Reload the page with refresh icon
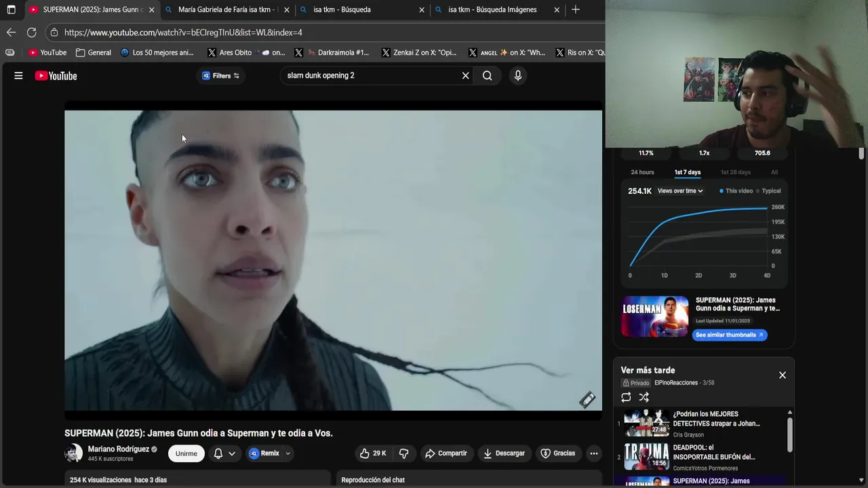 pyautogui.click(x=31, y=33)
